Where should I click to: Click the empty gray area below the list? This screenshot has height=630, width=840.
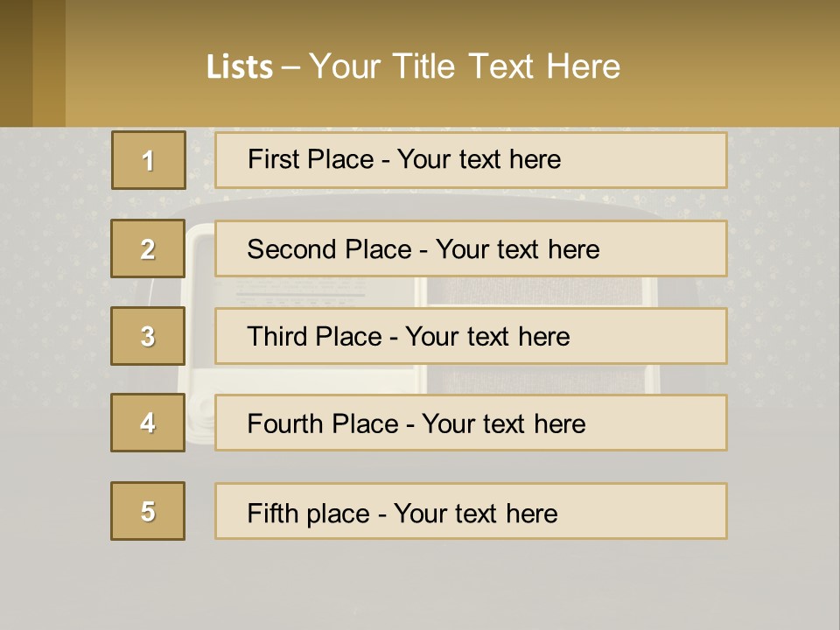pyautogui.click(x=420, y=584)
